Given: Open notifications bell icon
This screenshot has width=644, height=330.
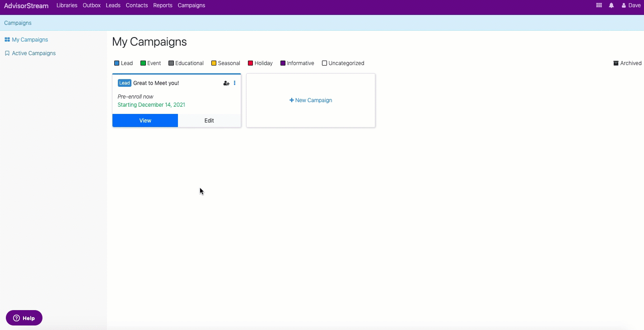Looking at the screenshot, I should 611,5.
